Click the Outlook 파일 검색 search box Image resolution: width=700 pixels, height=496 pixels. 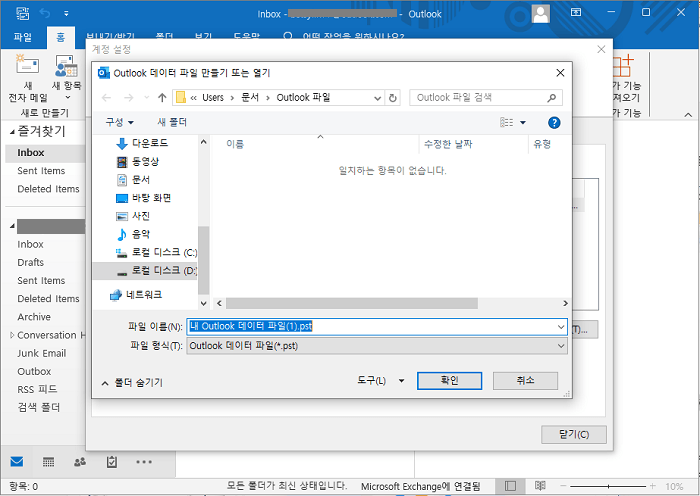point(486,97)
